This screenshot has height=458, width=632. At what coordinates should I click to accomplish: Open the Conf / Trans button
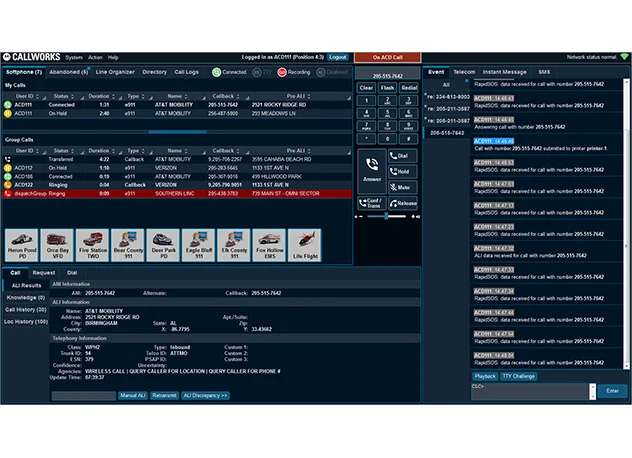coord(371,201)
